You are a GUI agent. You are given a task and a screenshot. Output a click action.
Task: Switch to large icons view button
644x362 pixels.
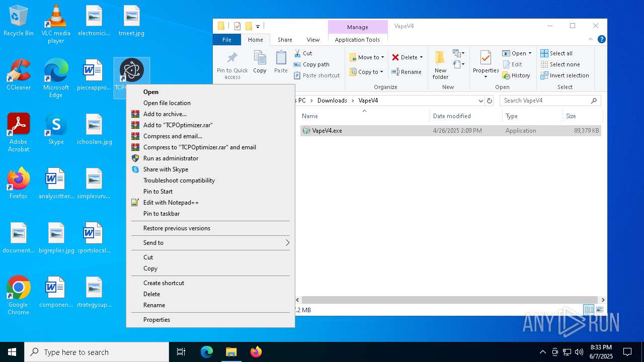click(x=600, y=310)
